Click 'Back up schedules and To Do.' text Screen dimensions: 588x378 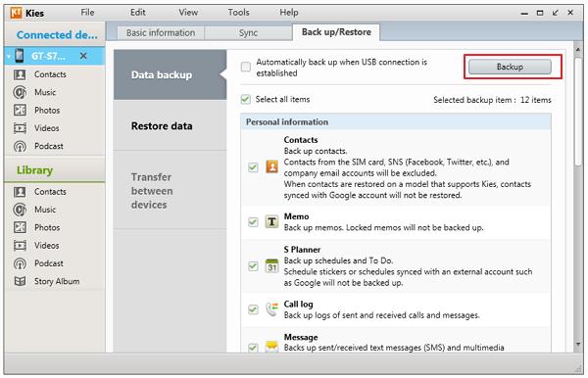tap(338, 260)
